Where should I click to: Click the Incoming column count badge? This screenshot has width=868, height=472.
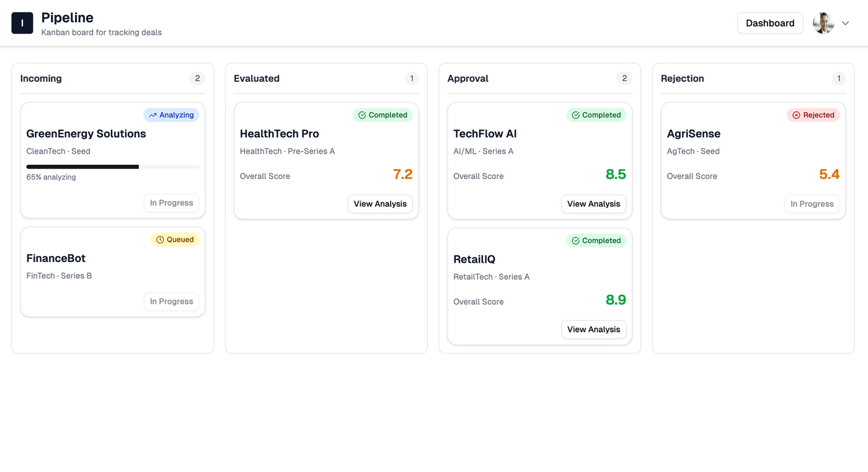click(x=197, y=79)
